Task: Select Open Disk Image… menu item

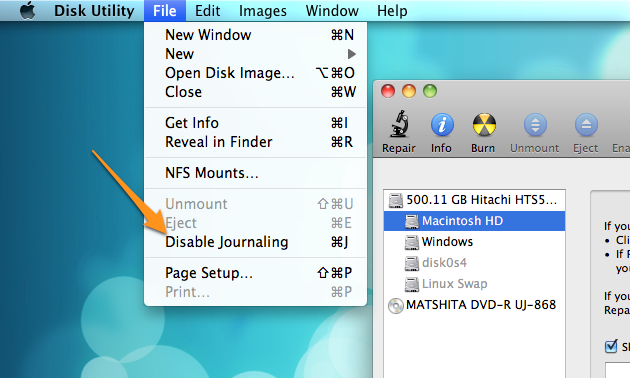Action: point(256,73)
